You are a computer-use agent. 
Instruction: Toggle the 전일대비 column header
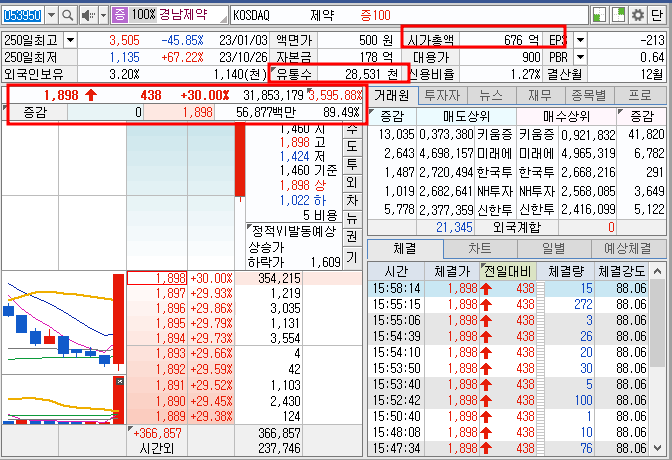pos(507,271)
